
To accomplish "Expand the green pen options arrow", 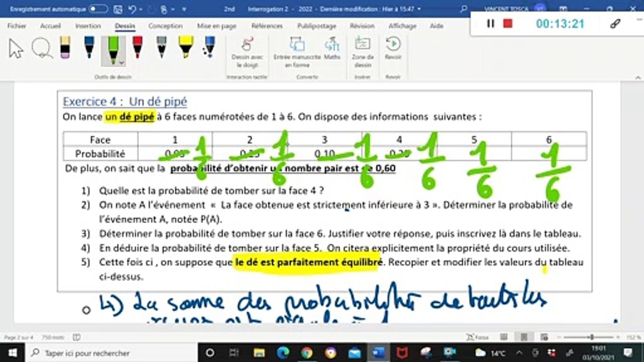I will pyautogui.click(x=121, y=62).
